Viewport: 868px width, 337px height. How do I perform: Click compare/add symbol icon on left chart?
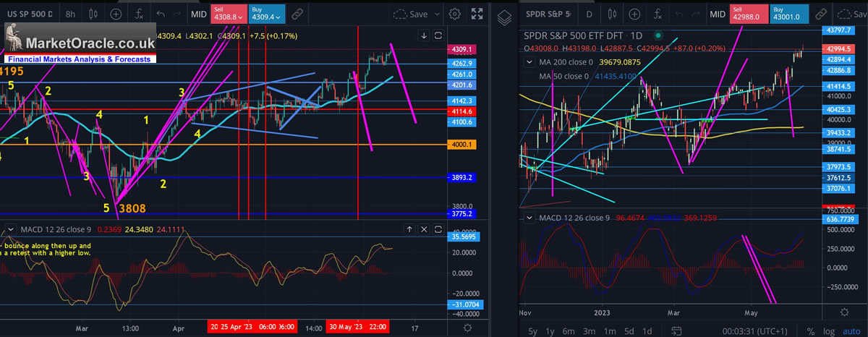(116, 14)
